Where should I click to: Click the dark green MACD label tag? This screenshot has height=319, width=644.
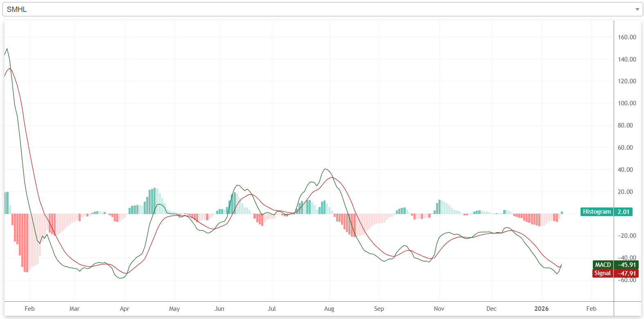(603, 265)
